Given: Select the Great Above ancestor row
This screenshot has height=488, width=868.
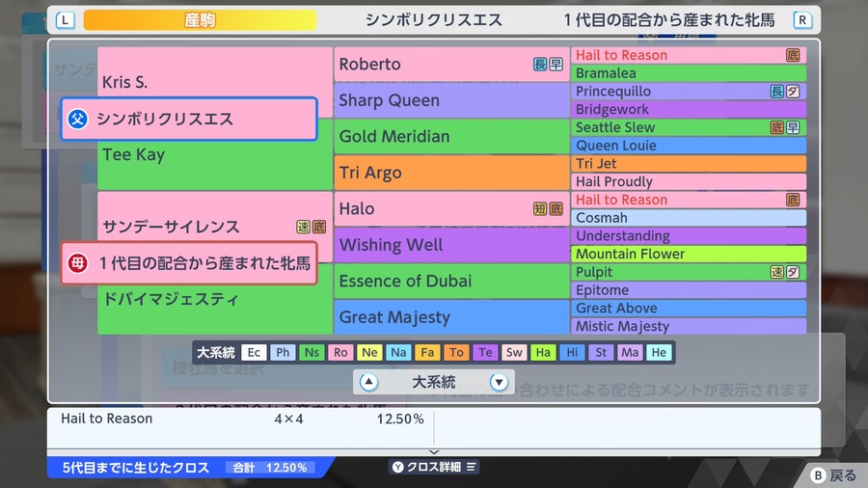Looking at the screenshot, I should [x=689, y=309].
